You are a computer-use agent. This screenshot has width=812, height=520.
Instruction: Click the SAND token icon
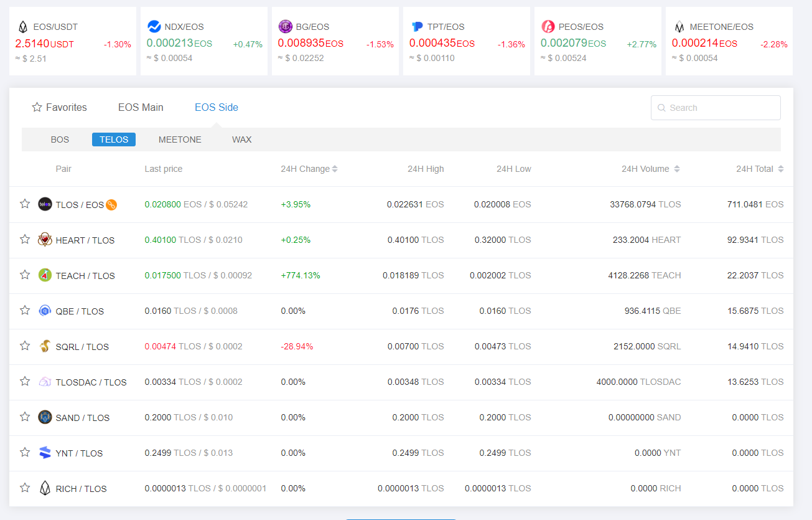pos(45,417)
